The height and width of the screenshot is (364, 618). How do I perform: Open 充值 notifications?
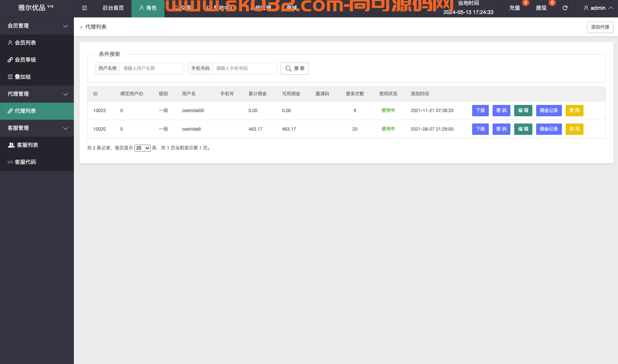[x=515, y=8]
